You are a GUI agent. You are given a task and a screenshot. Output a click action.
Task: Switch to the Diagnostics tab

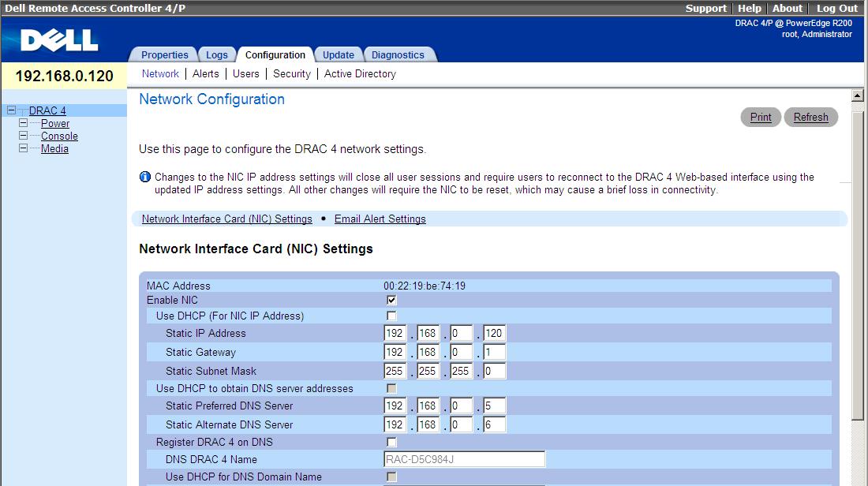[x=399, y=54]
